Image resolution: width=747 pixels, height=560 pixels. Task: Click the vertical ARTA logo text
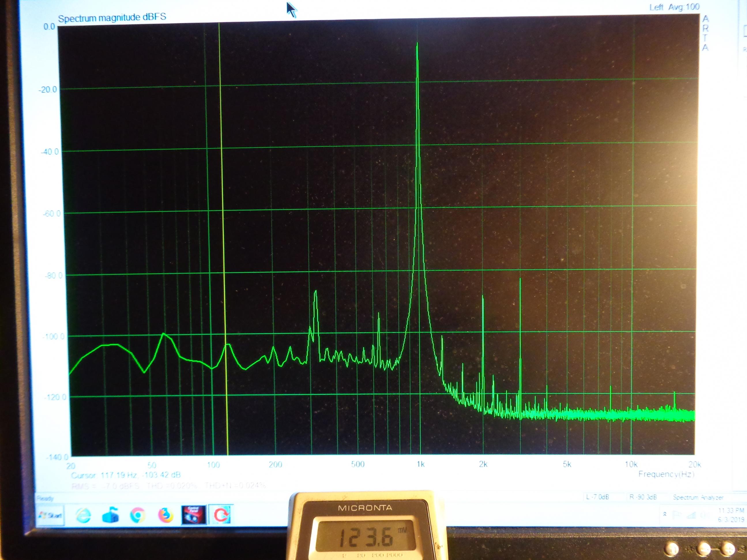(x=705, y=33)
